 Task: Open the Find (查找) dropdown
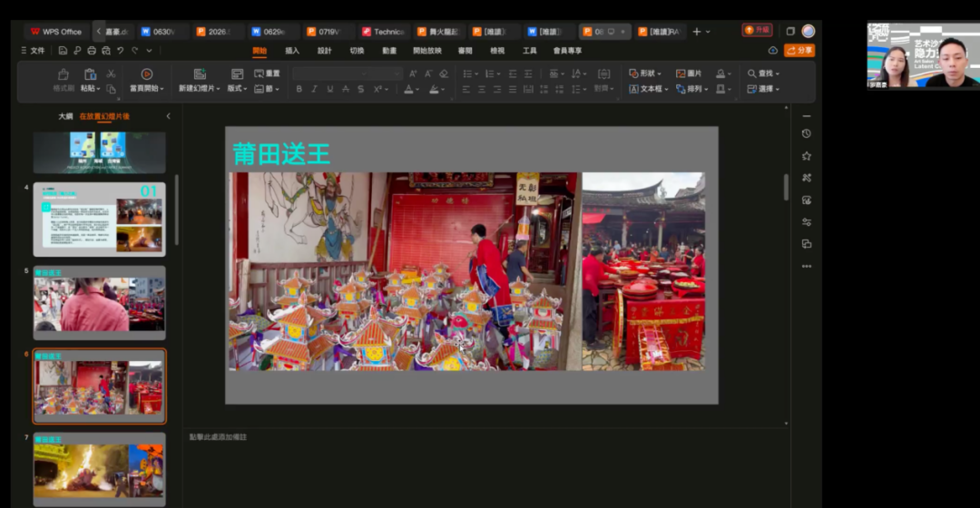tap(763, 73)
